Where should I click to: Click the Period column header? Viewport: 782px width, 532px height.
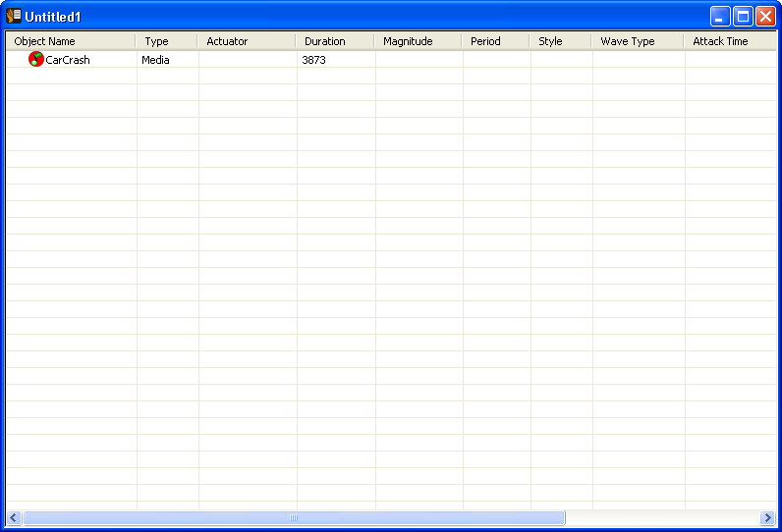point(496,41)
